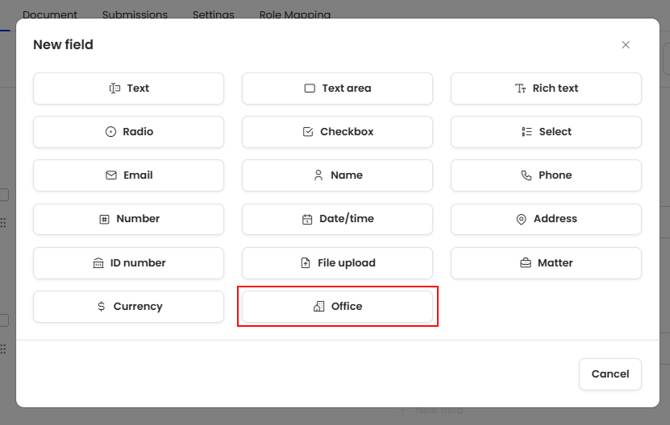
Task: Insert a Phone field
Action: [546, 175]
